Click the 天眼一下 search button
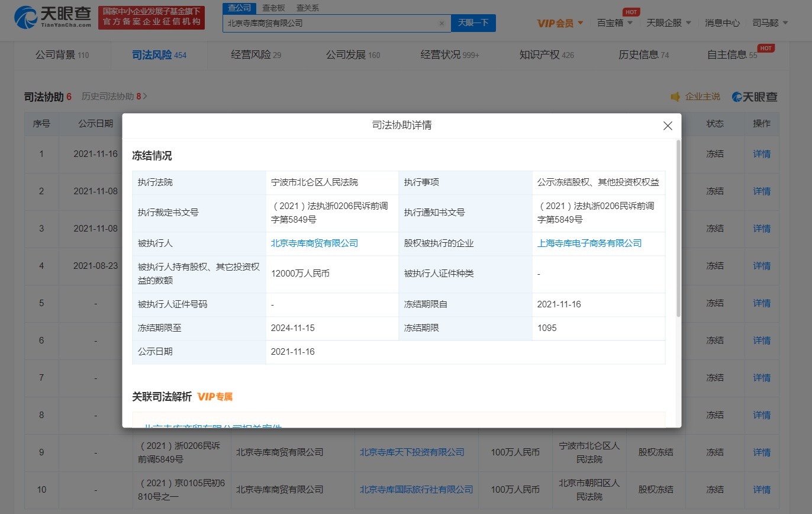This screenshot has height=514, width=812. (473, 23)
